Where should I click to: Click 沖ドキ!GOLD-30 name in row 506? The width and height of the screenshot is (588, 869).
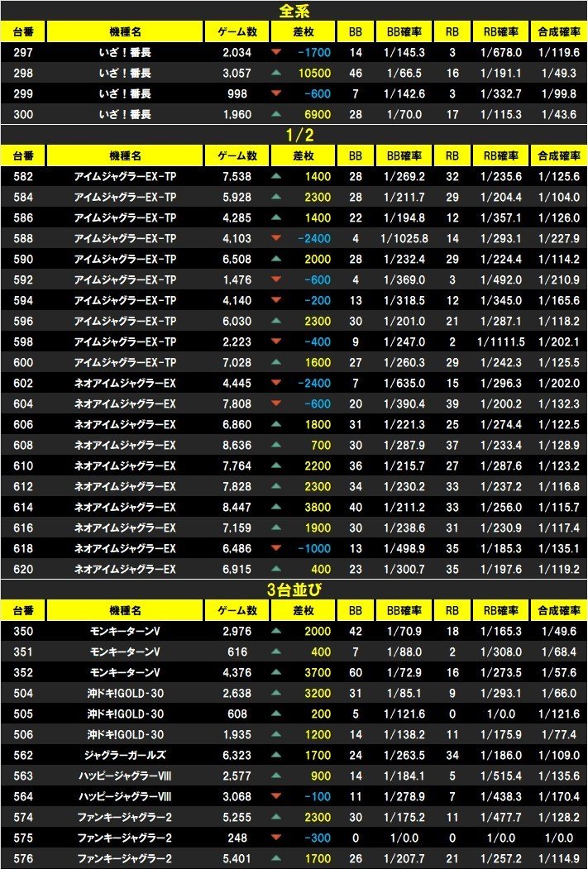coord(125,735)
